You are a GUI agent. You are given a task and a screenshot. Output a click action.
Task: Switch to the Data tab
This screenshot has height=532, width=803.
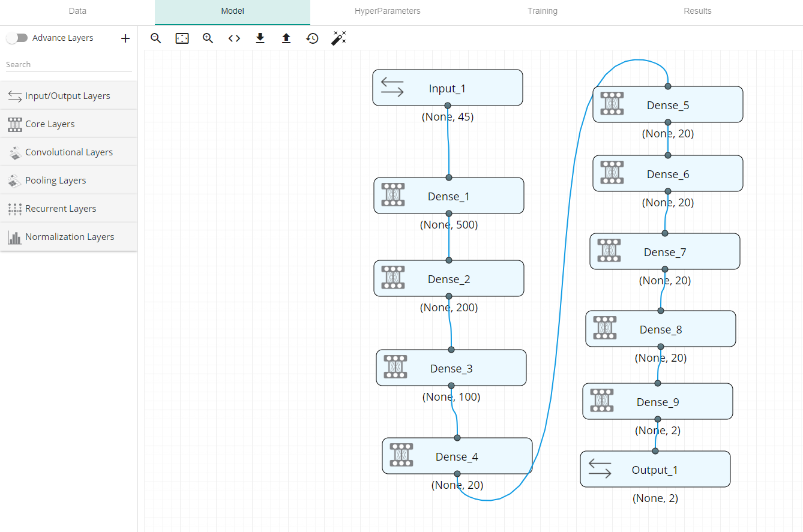(x=77, y=11)
